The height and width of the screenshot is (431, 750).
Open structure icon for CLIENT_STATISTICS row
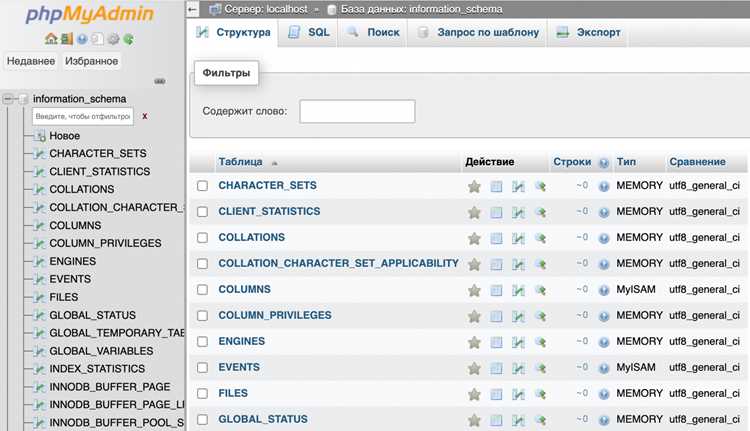518,212
